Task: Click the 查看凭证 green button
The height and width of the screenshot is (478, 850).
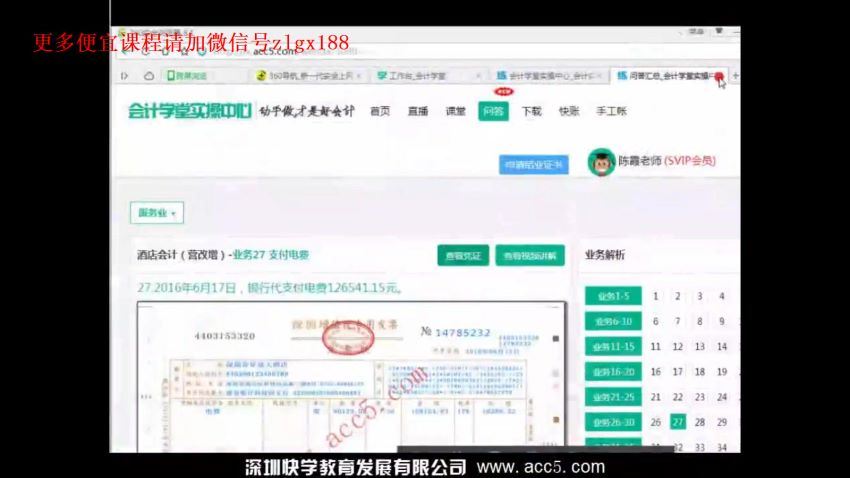Action: 463,256
